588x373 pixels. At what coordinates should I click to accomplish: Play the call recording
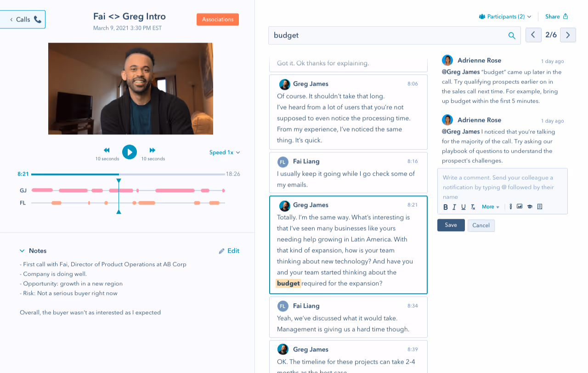130,152
